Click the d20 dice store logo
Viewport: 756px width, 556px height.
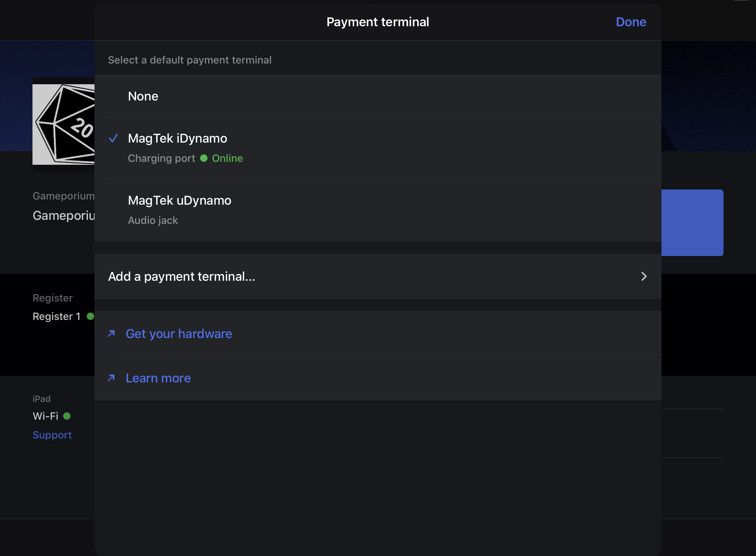(63, 124)
